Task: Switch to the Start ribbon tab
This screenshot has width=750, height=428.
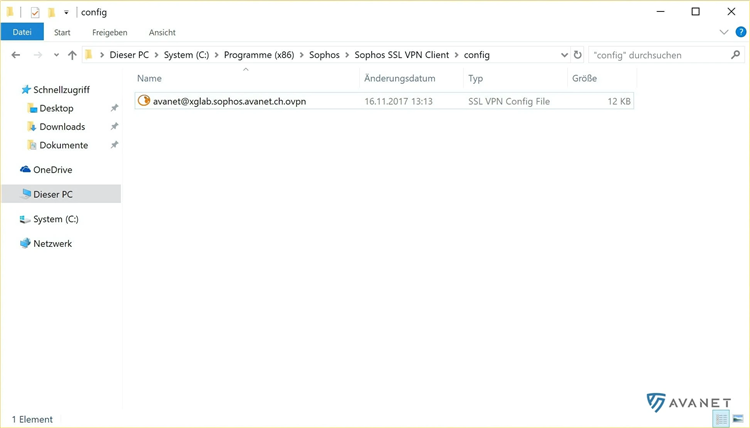Action: point(62,33)
